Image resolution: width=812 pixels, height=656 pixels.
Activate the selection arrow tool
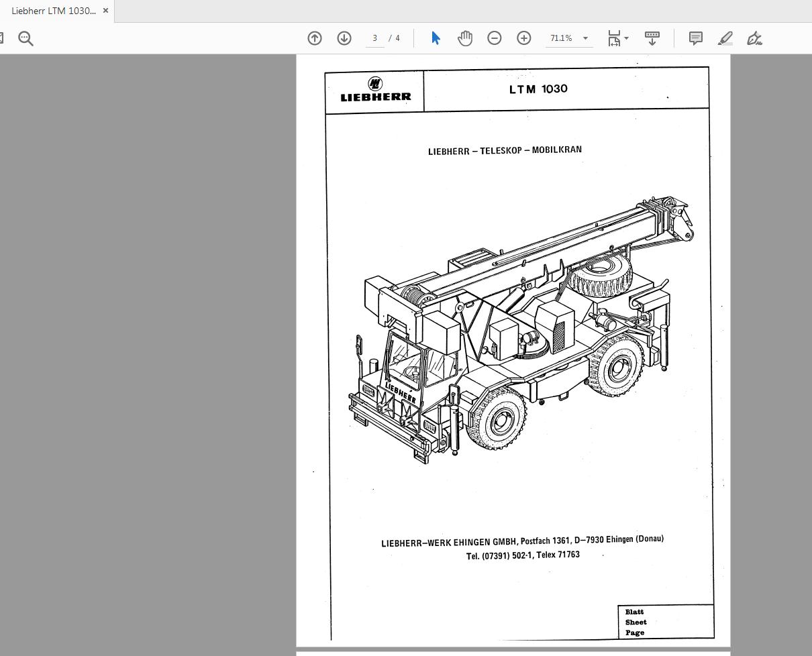436,38
